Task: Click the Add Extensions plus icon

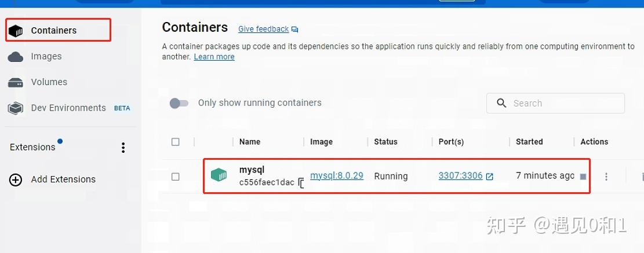Action: tap(16, 179)
